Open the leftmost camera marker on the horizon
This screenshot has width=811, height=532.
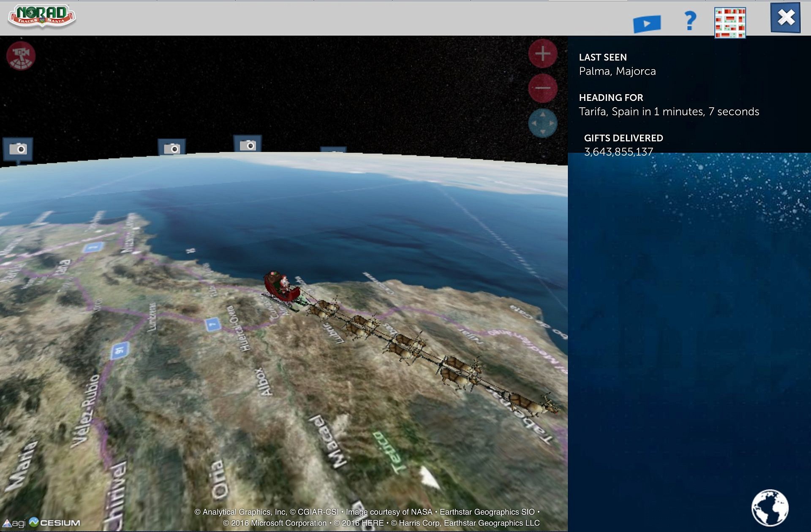pyautogui.click(x=18, y=149)
